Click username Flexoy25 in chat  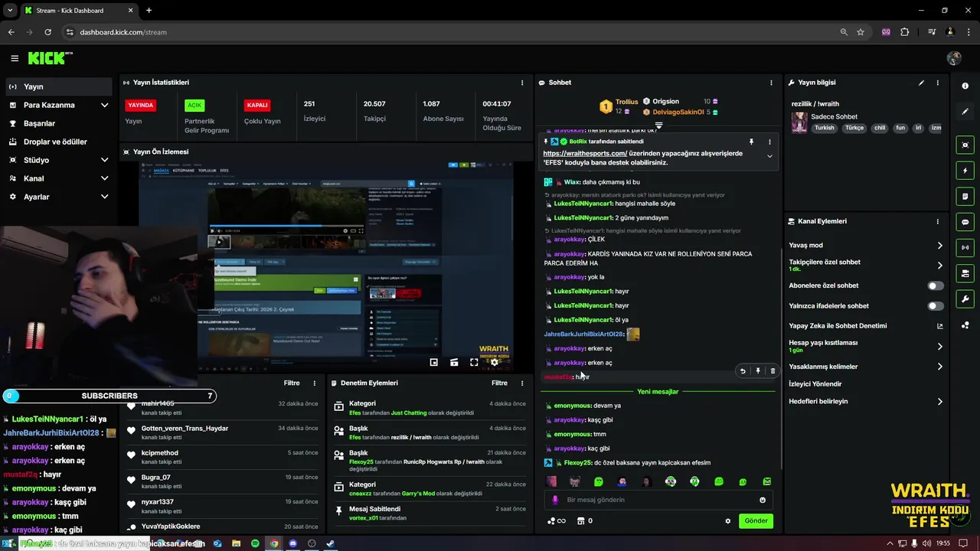pos(577,463)
